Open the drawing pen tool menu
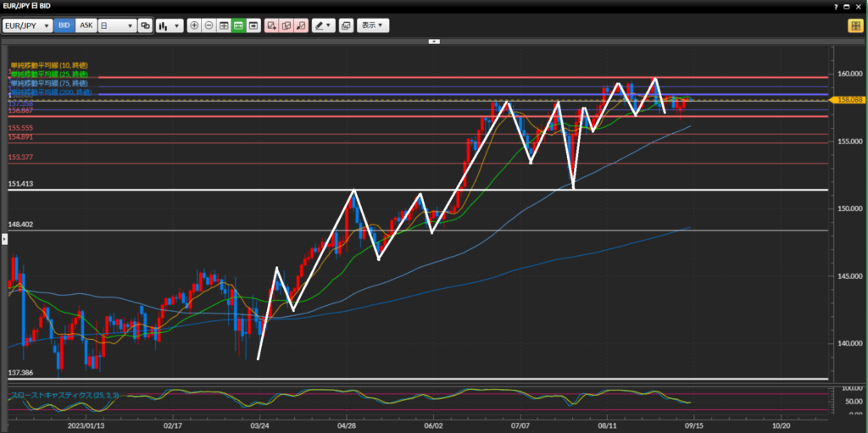The image size is (868, 433). pyautogui.click(x=323, y=25)
